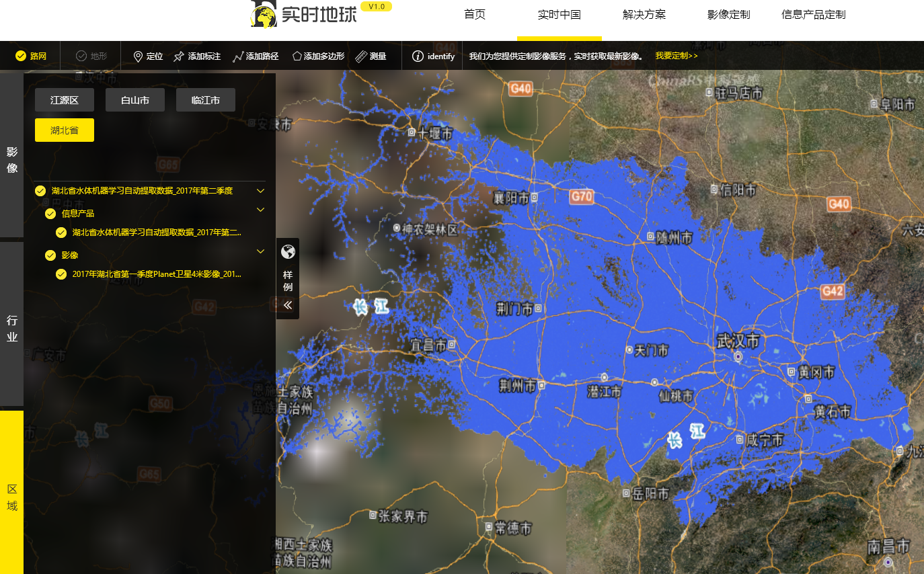This screenshot has width=924, height=574.
Task: Click the 襄阳市 marker on map
Action: (534, 198)
